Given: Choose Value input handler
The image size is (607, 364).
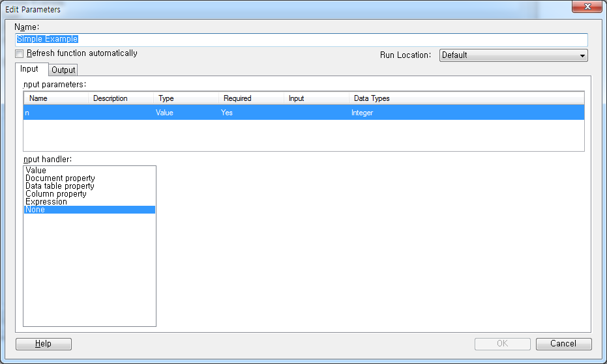Looking at the screenshot, I should (89, 170).
